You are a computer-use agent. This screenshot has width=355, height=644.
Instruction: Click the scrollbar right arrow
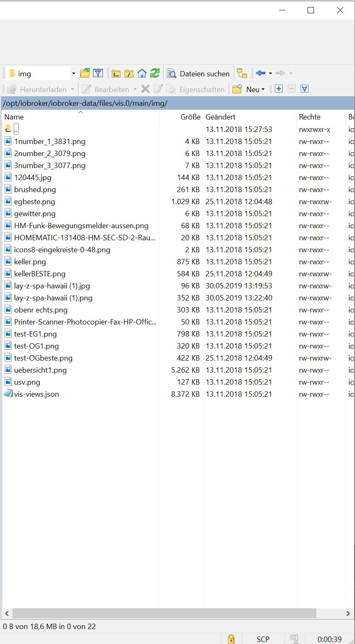coord(348,613)
